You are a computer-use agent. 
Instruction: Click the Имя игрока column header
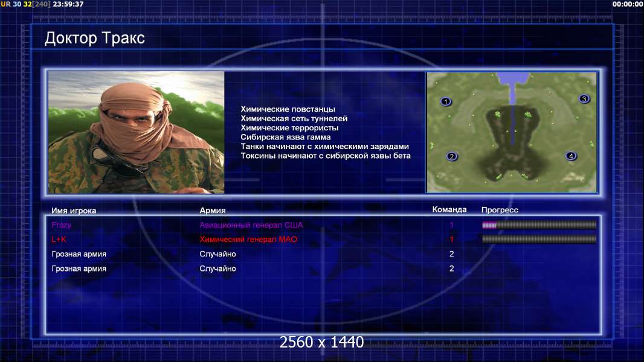click(74, 211)
